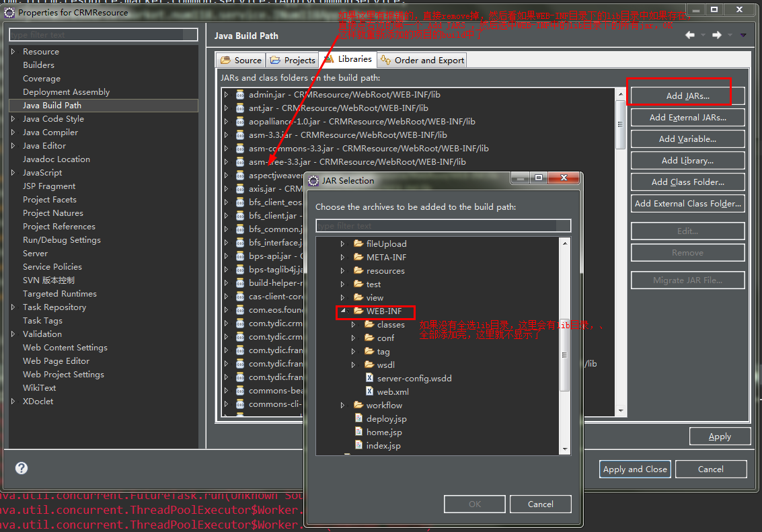Cancel the Properties dialog
The width and height of the screenshot is (762, 532).
pyautogui.click(x=711, y=469)
